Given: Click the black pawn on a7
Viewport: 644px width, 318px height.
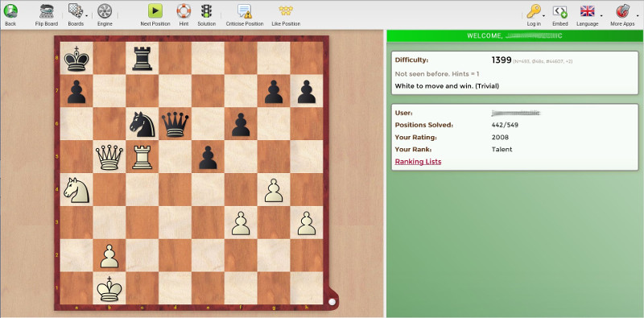Looking at the screenshot, I should click(x=76, y=91).
